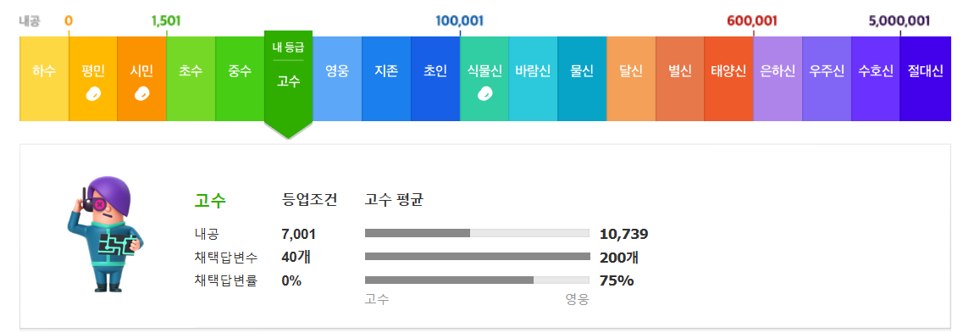The height and width of the screenshot is (333, 980).
Task: Click the green 고수 heading in details
Action: [210, 201]
